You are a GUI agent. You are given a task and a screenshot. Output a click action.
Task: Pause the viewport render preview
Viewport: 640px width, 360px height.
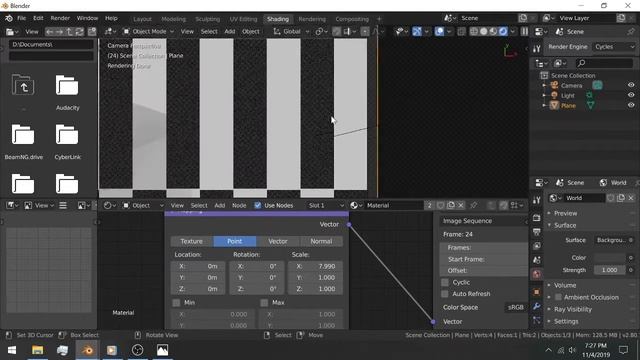tap(524, 31)
